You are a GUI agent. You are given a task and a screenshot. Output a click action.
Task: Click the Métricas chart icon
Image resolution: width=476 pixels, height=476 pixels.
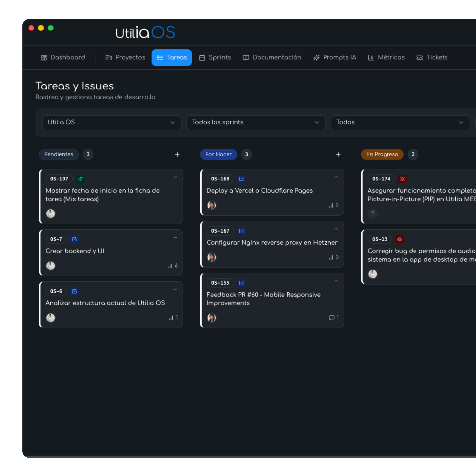[x=371, y=57]
